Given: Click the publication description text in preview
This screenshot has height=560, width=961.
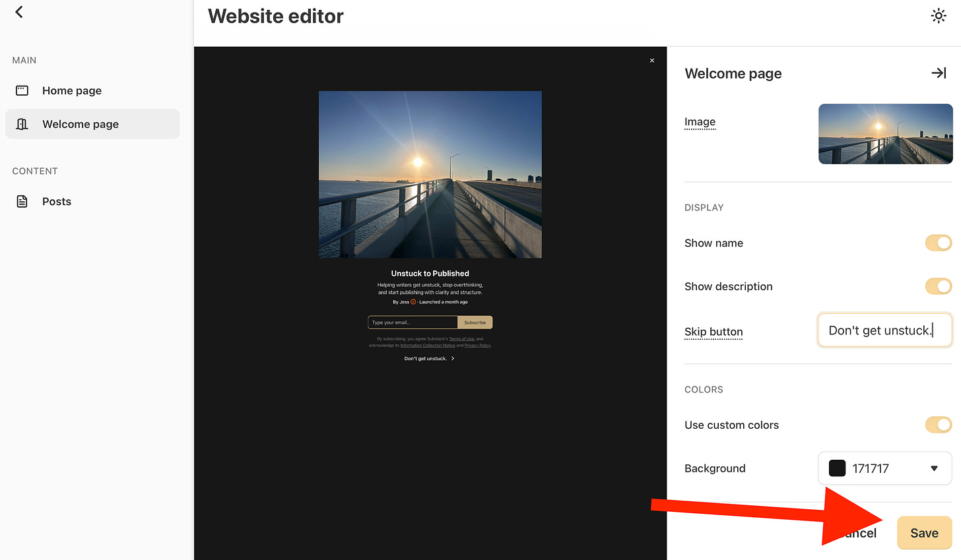Looking at the screenshot, I should click(x=430, y=289).
